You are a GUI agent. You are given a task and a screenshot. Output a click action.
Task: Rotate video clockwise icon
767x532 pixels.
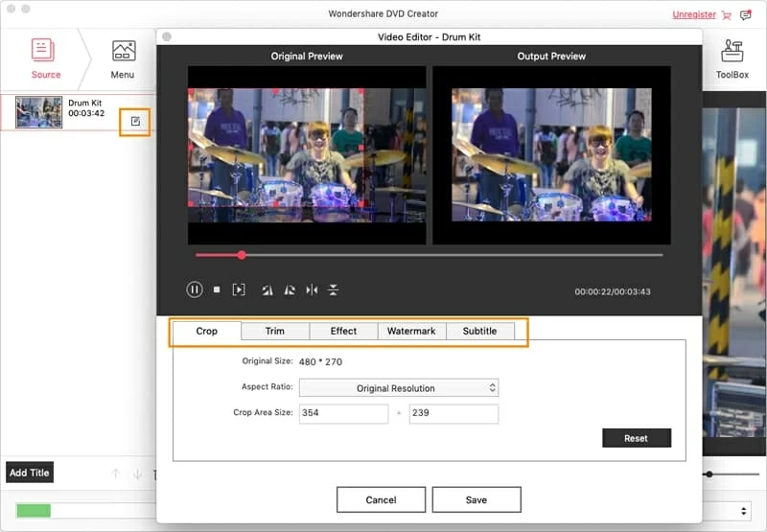coord(290,289)
